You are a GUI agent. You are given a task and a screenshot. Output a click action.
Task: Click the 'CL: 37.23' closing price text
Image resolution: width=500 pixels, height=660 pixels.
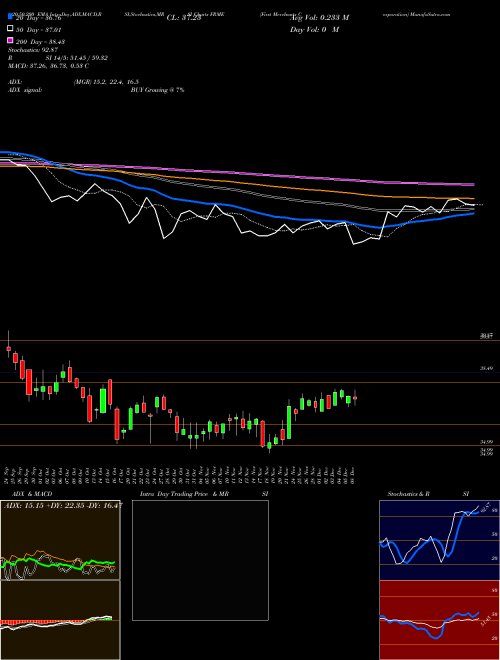[x=184, y=18]
